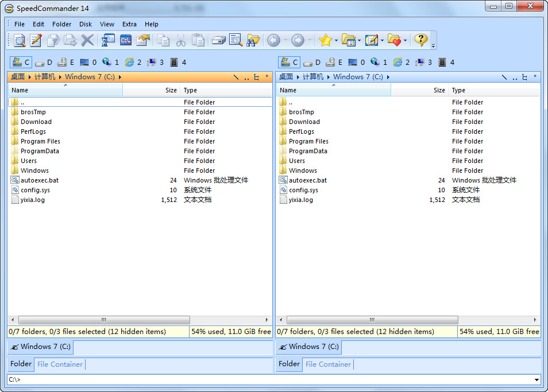
Task: Click the Copy files toolbar icon
Action: pos(53,40)
